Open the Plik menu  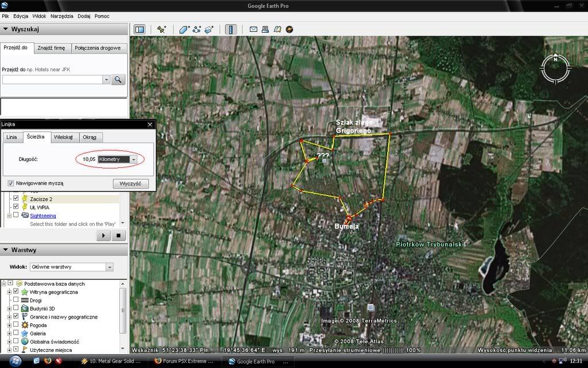(x=5, y=16)
